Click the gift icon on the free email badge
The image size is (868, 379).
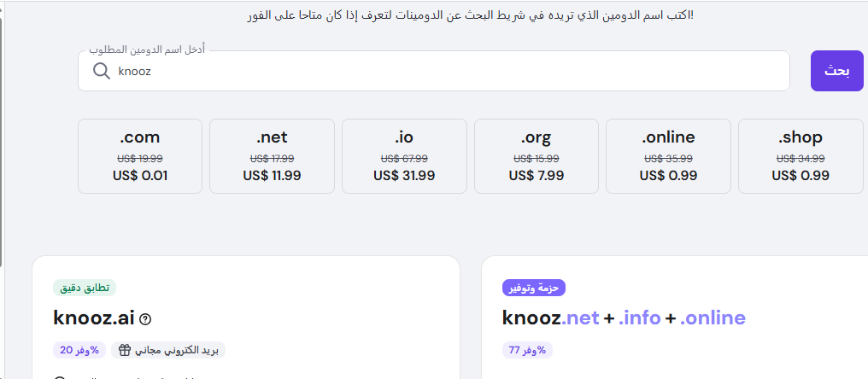[x=125, y=350]
